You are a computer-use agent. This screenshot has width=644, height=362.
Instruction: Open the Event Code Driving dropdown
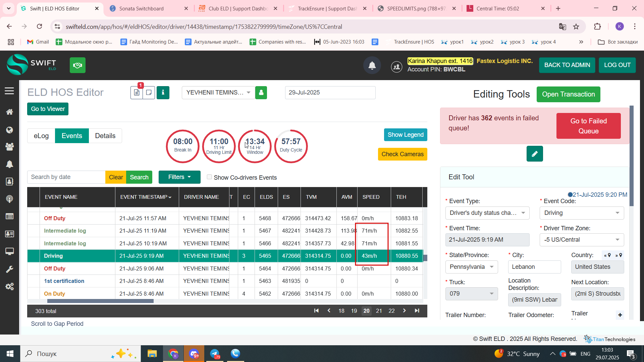pyautogui.click(x=582, y=213)
